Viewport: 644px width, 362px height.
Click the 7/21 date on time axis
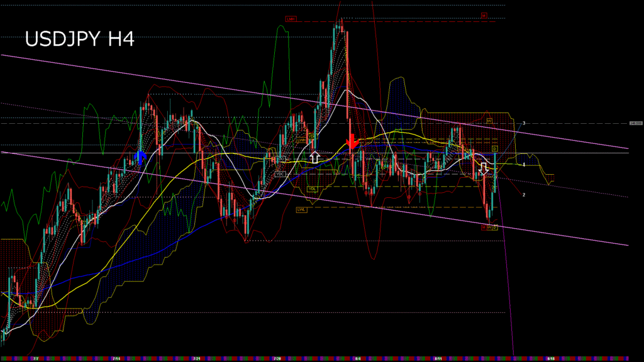coord(196,358)
